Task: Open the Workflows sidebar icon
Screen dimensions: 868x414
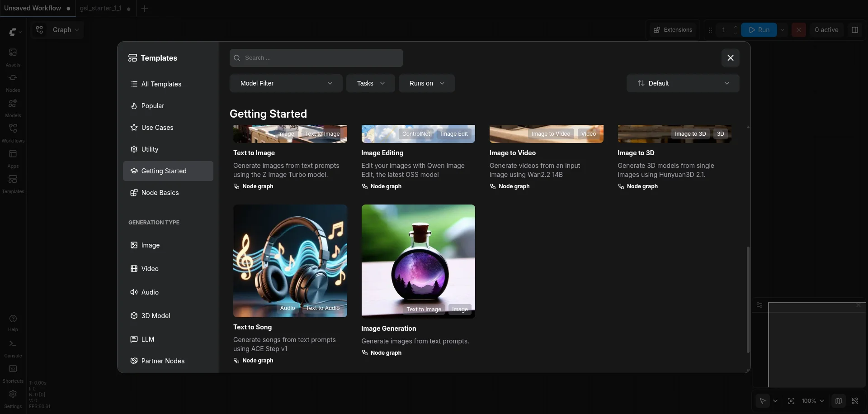Action: click(13, 133)
